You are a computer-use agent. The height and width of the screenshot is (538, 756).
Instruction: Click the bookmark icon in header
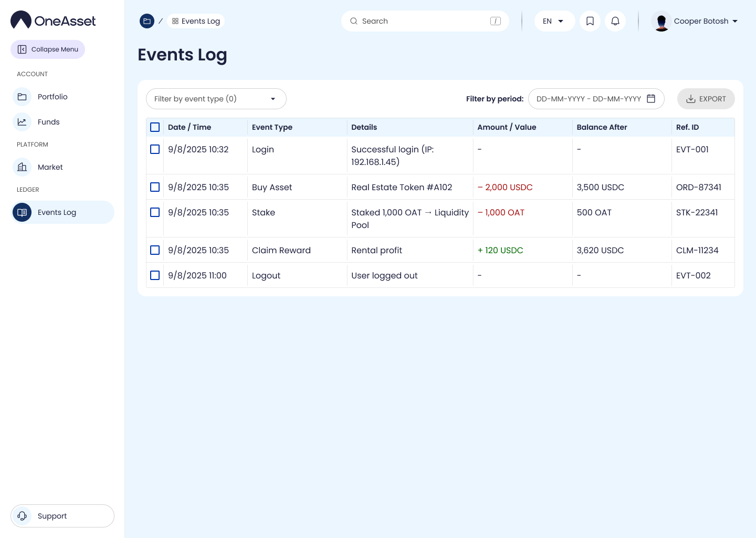click(590, 21)
